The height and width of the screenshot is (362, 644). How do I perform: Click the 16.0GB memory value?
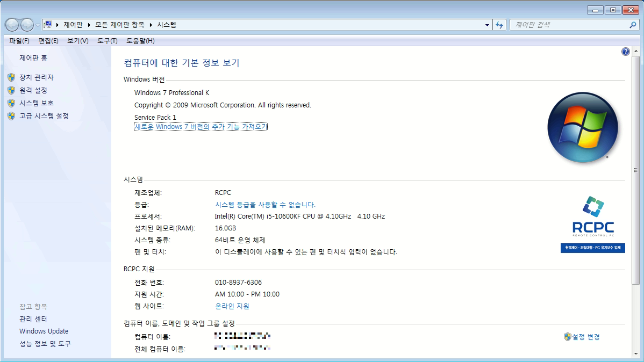(225, 228)
